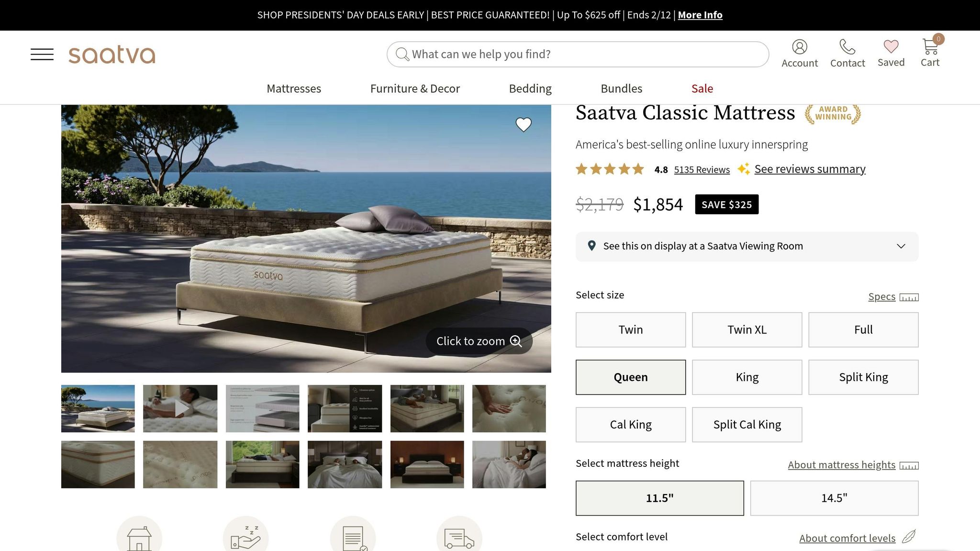Open the hamburger navigation menu
This screenshot has width=980, height=551.
42,54
